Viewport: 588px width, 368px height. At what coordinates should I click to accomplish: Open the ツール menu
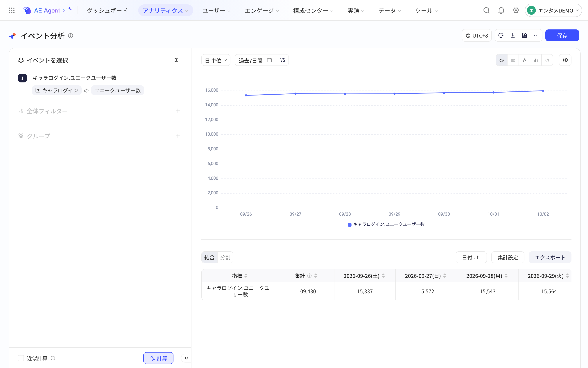point(426,10)
